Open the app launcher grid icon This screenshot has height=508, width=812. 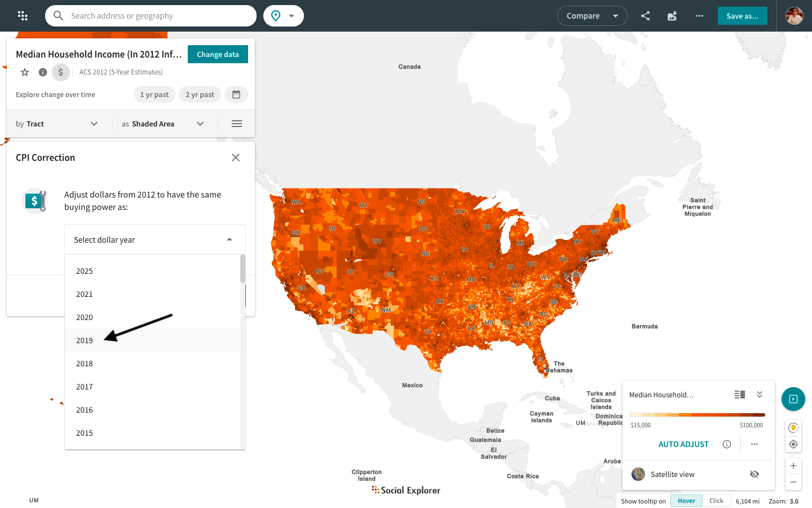point(23,16)
